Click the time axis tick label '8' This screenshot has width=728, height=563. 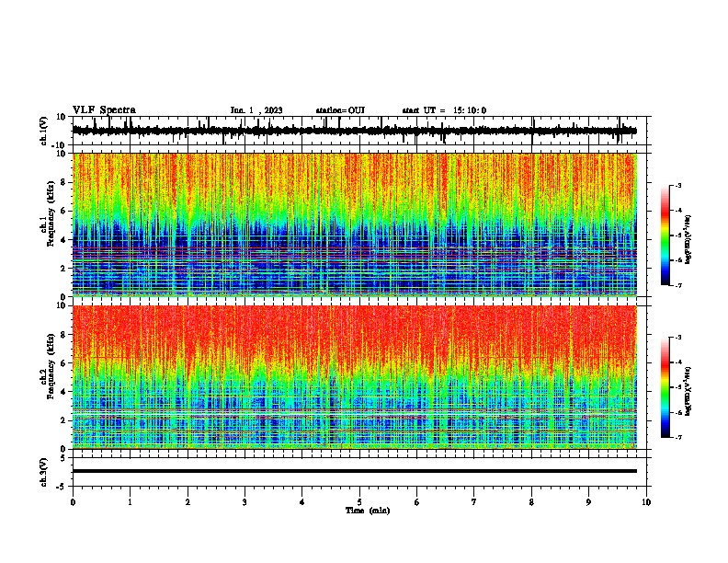click(x=531, y=502)
